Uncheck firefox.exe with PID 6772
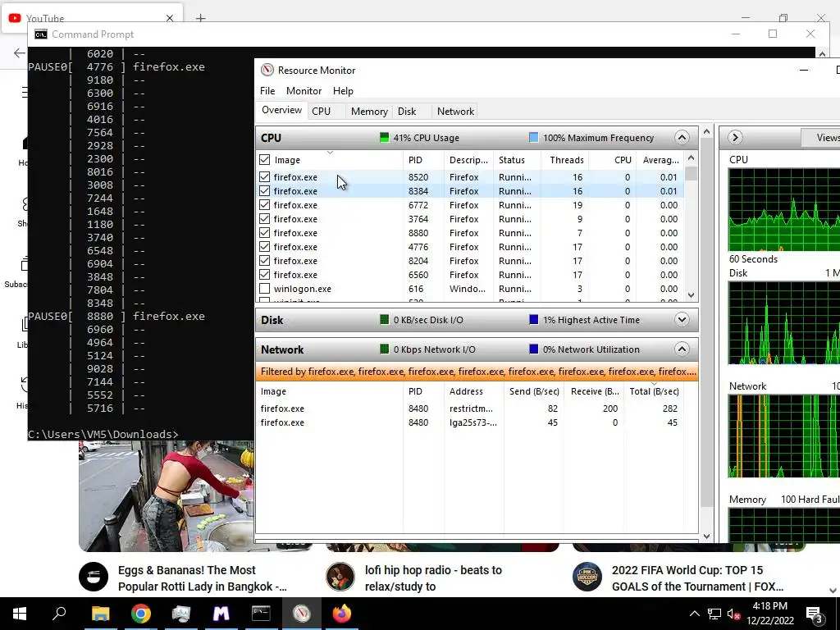The image size is (840, 630). pos(265,204)
